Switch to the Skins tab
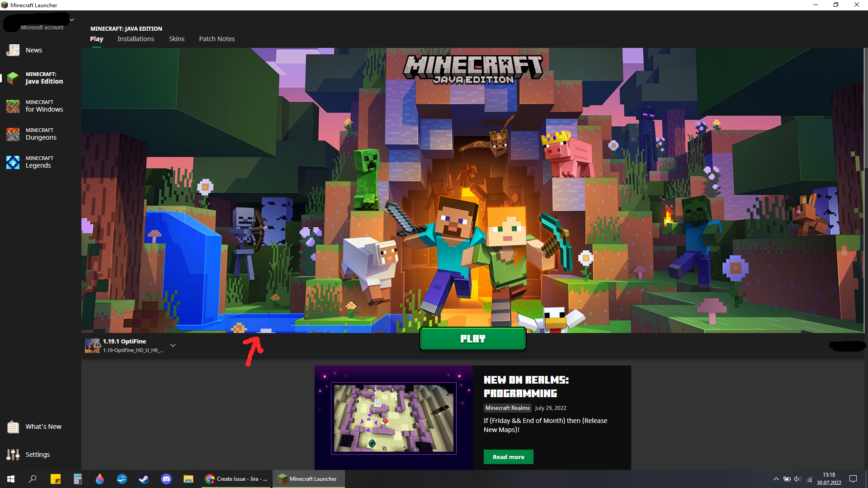 coord(176,39)
